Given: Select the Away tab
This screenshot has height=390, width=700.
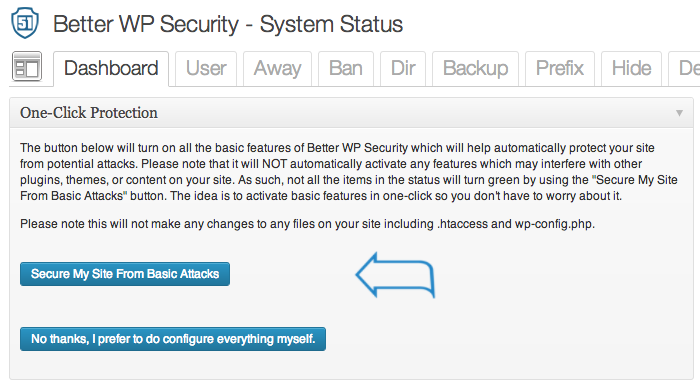Looking at the screenshot, I should click(x=277, y=68).
